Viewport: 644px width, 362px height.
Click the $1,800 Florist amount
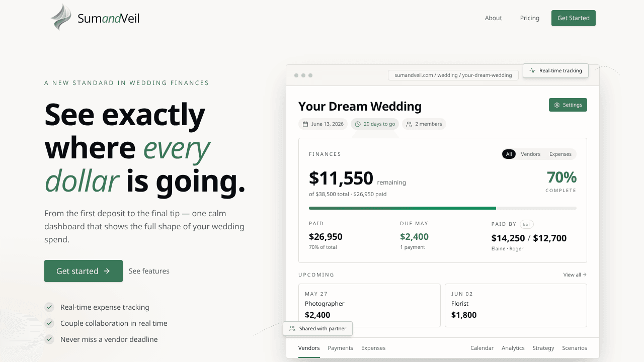point(464,315)
